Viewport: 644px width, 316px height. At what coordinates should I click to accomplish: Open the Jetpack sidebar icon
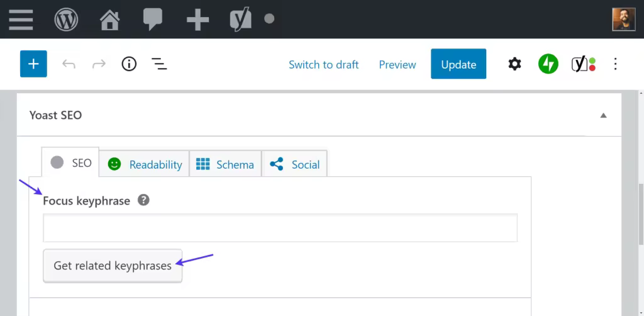click(548, 64)
